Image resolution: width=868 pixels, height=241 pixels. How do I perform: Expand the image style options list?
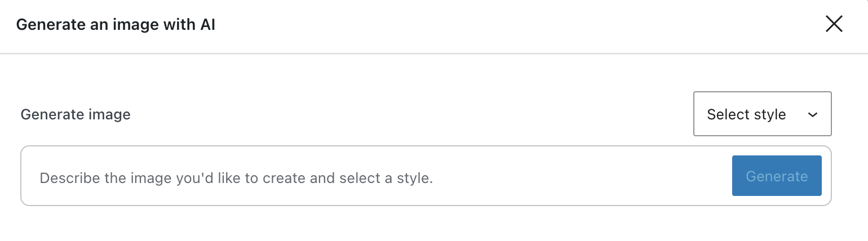pyautogui.click(x=762, y=114)
